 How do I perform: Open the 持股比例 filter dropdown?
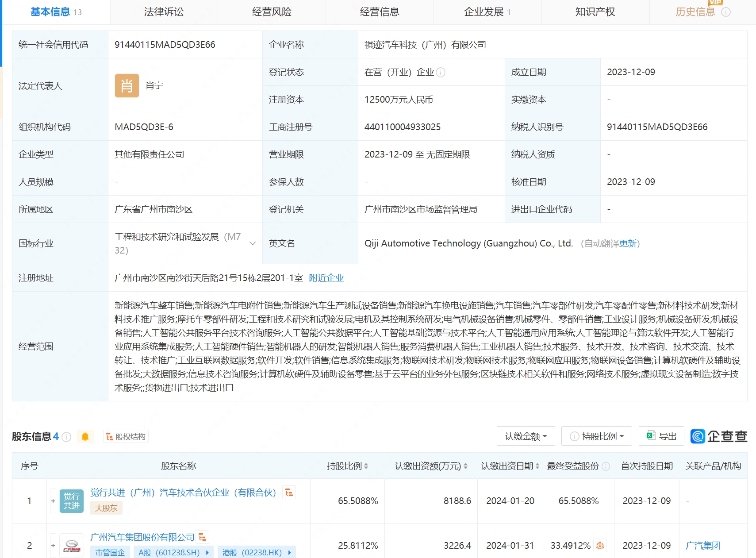[597, 436]
